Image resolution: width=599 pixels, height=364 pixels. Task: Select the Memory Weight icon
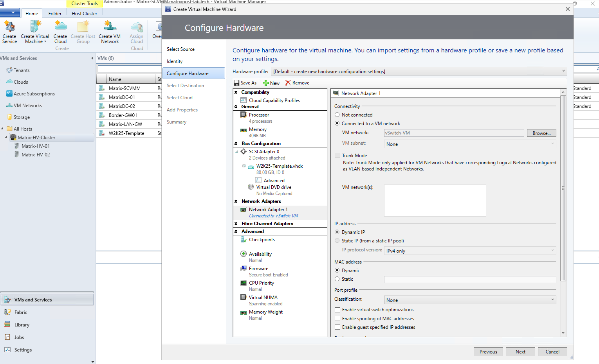(244, 312)
